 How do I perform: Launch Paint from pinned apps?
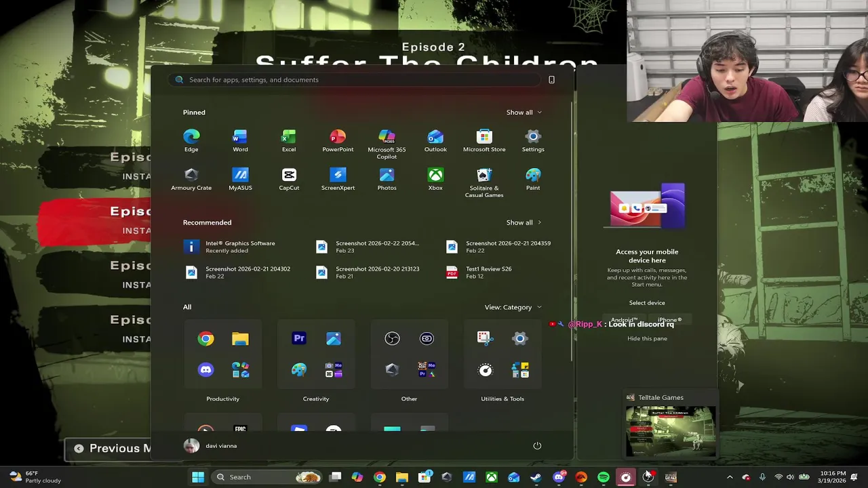(533, 180)
